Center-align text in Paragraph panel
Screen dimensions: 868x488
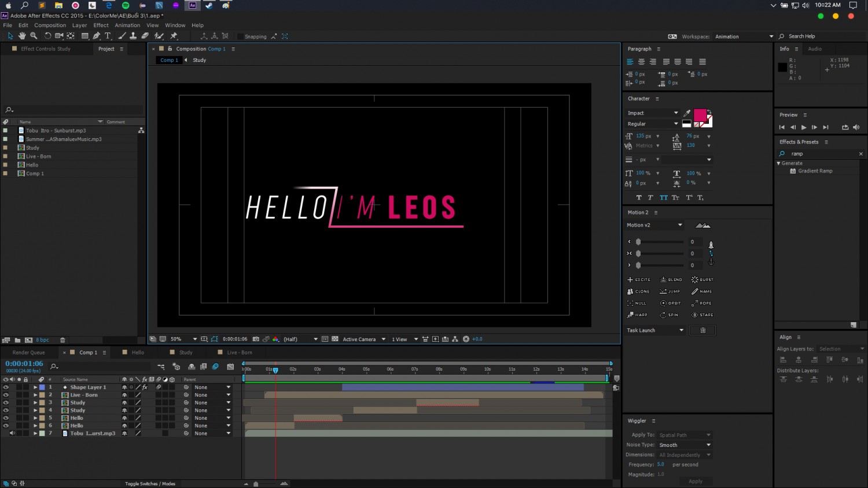641,61
